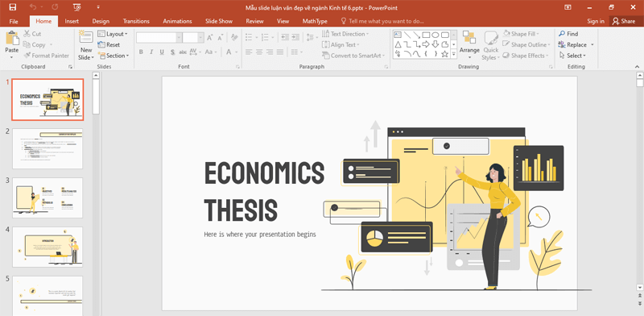Viewport: 644px width, 316px height.
Task: Switch to the Animations tab
Action: (177, 21)
